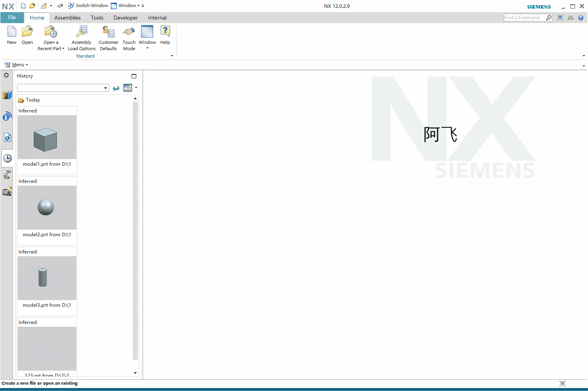Open model3.prt cylinder thumbnail
Viewport: 588px width, 391px height.
(47, 278)
